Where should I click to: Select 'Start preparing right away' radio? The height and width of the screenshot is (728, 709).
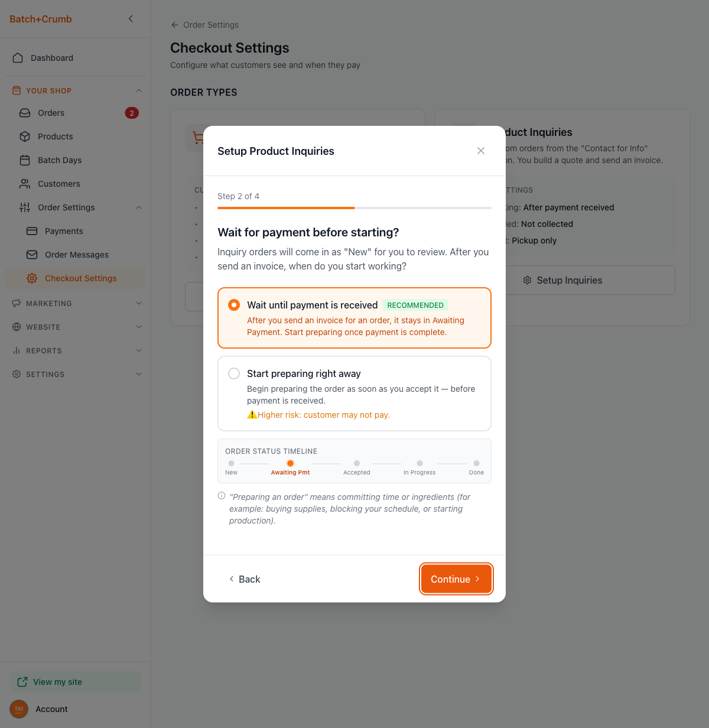click(x=234, y=373)
